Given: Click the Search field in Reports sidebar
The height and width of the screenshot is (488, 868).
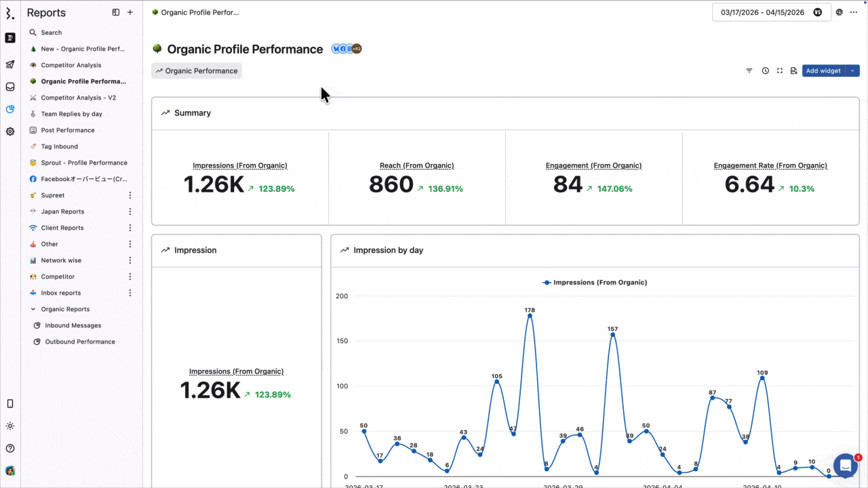Looking at the screenshot, I should point(52,33).
